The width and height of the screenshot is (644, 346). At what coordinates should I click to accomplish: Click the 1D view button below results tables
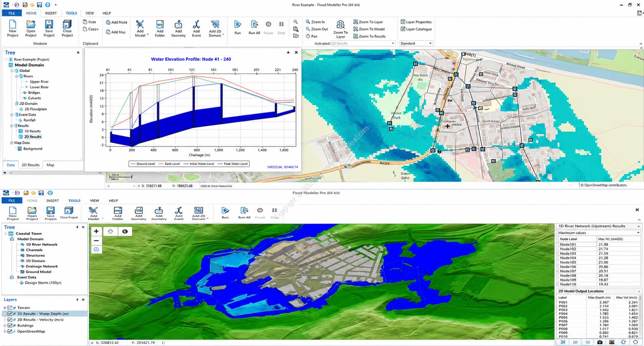(x=587, y=342)
